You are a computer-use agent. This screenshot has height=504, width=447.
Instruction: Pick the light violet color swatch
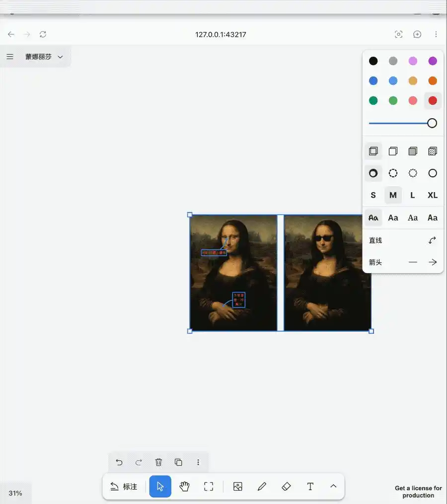(x=413, y=61)
